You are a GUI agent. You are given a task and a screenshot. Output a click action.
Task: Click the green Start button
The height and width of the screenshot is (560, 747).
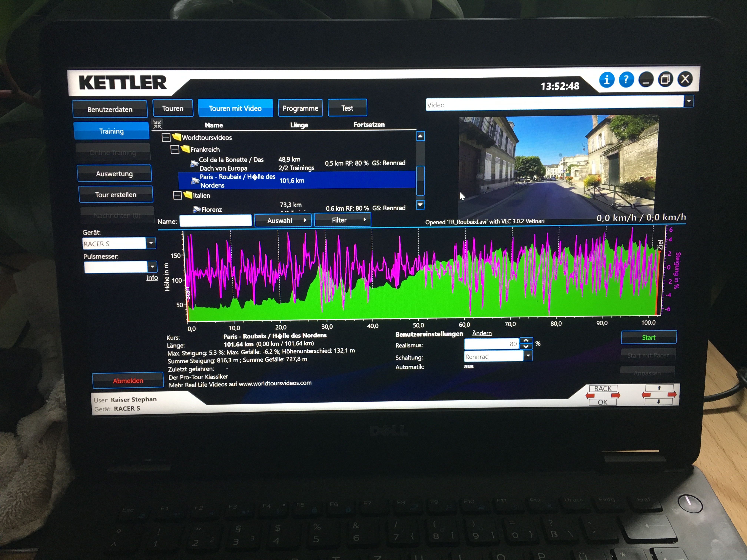point(648,337)
